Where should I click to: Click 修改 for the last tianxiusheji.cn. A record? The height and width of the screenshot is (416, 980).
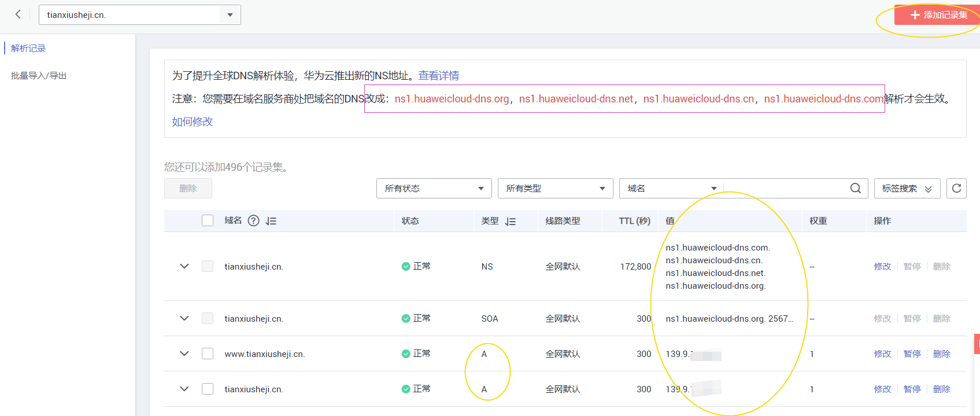tap(882, 389)
